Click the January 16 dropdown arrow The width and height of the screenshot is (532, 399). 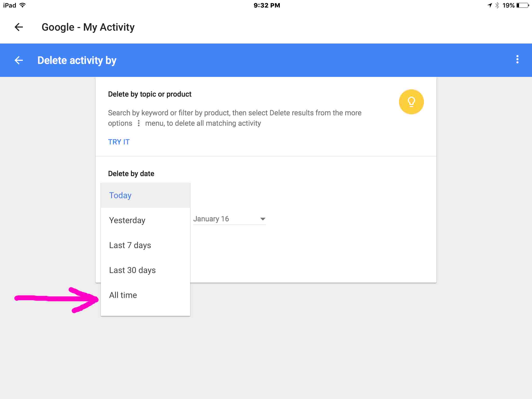(x=263, y=219)
